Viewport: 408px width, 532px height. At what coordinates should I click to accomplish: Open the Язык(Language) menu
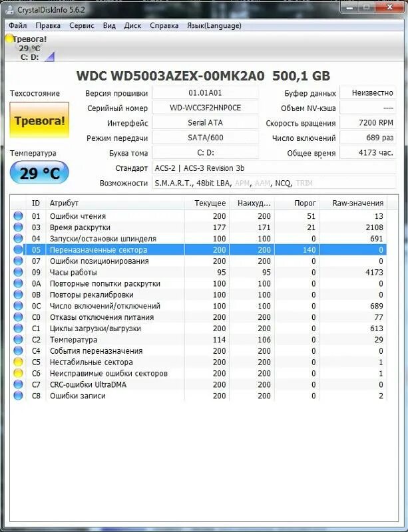pos(214,26)
